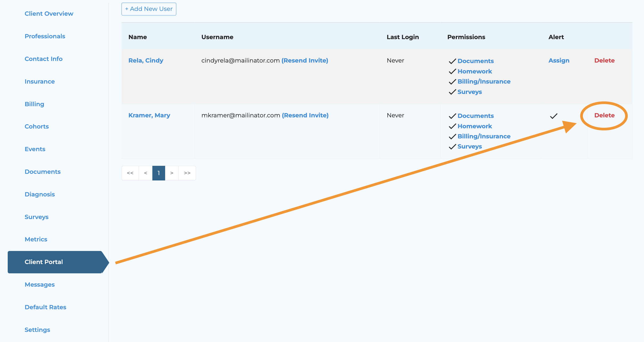
Task: Delete Mary Kramer's portal user
Action: click(604, 115)
